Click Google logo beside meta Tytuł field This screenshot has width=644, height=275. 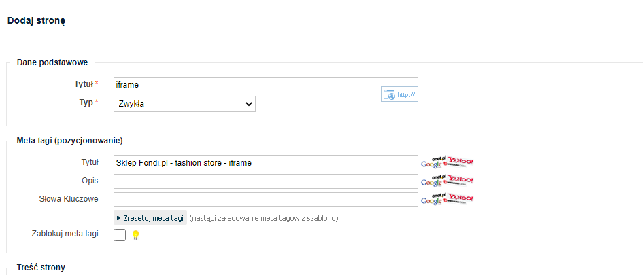(x=431, y=164)
